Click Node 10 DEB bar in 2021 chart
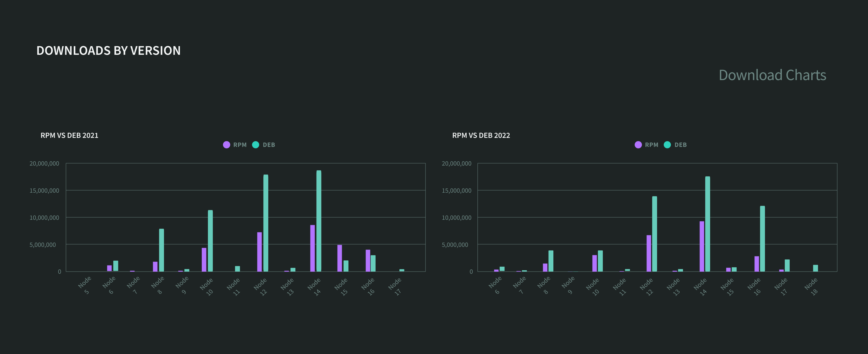 210,241
